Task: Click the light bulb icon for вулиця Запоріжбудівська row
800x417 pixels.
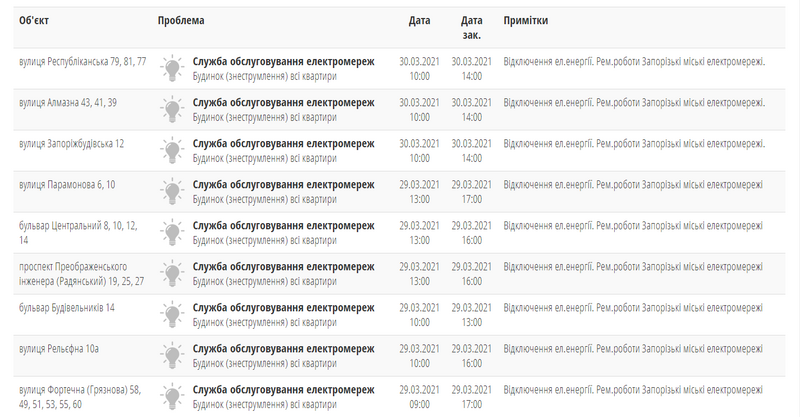Action: (x=173, y=150)
